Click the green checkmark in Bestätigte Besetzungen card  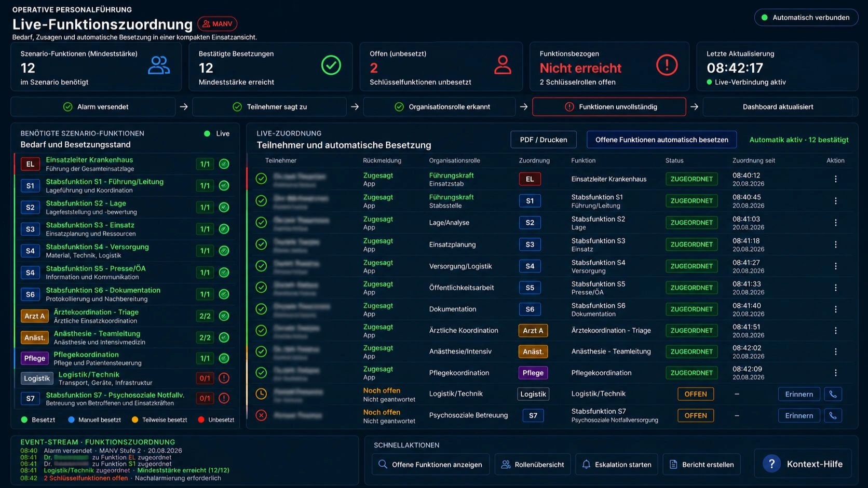(x=331, y=65)
